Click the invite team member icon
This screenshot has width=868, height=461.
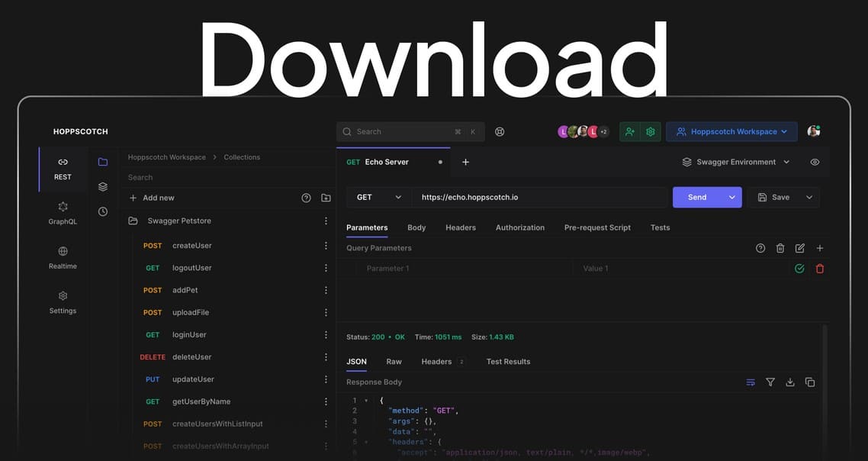[x=629, y=132]
